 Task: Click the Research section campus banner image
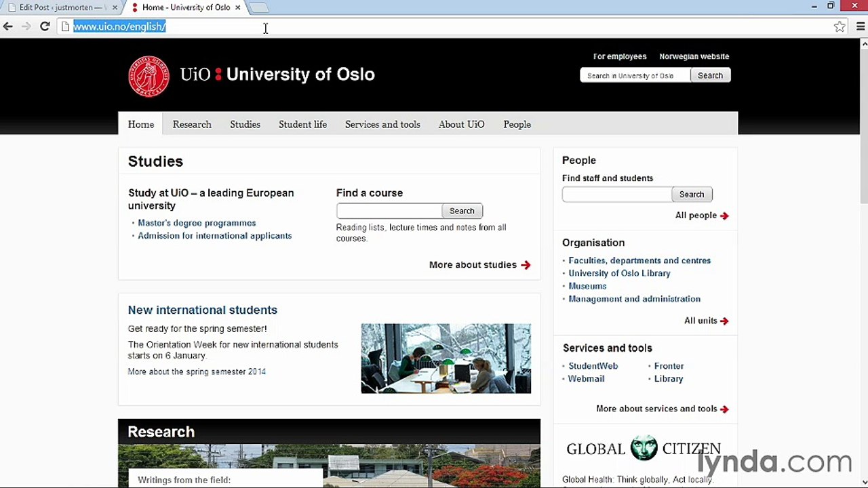pyautogui.click(x=329, y=466)
